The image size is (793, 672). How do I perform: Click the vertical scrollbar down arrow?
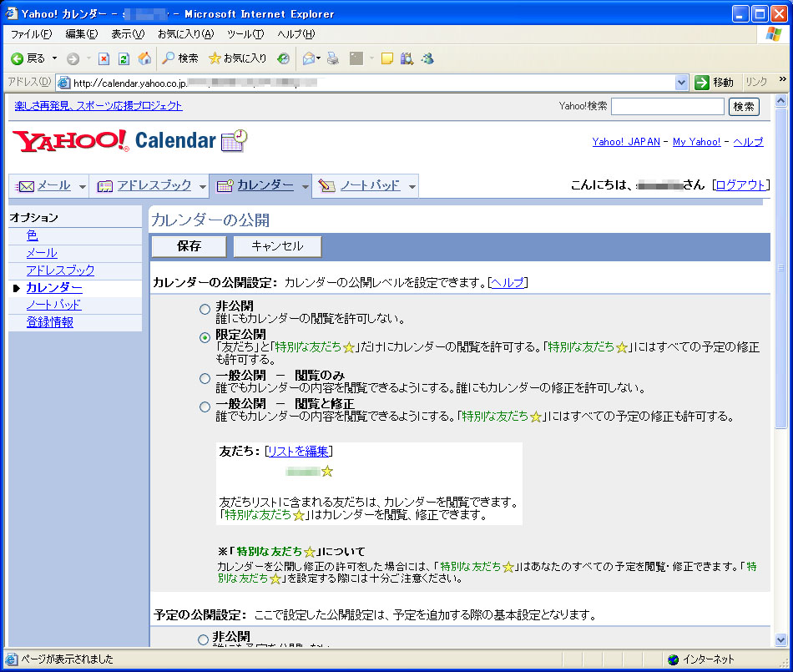coord(780,640)
